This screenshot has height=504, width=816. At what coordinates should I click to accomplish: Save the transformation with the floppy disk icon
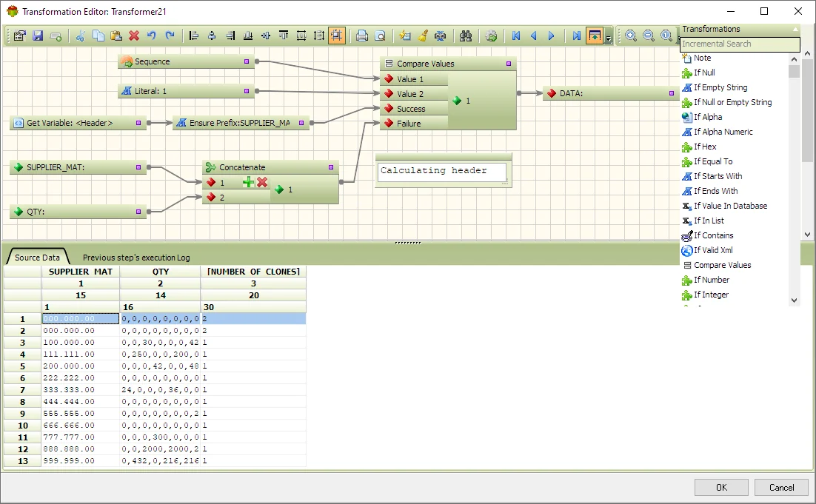(x=38, y=36)
